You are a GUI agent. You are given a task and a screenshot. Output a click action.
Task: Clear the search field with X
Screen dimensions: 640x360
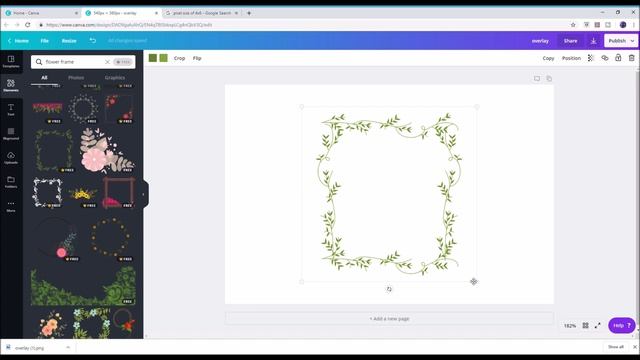[107, 62]
